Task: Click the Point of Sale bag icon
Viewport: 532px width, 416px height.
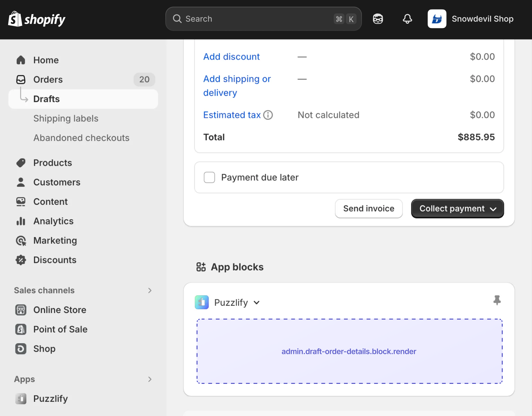Action: click(21, 329)
